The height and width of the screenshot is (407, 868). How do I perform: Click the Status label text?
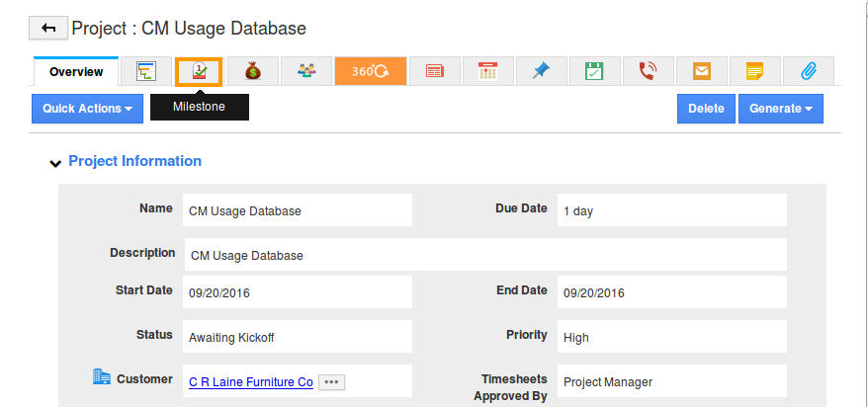pos(154,335)
